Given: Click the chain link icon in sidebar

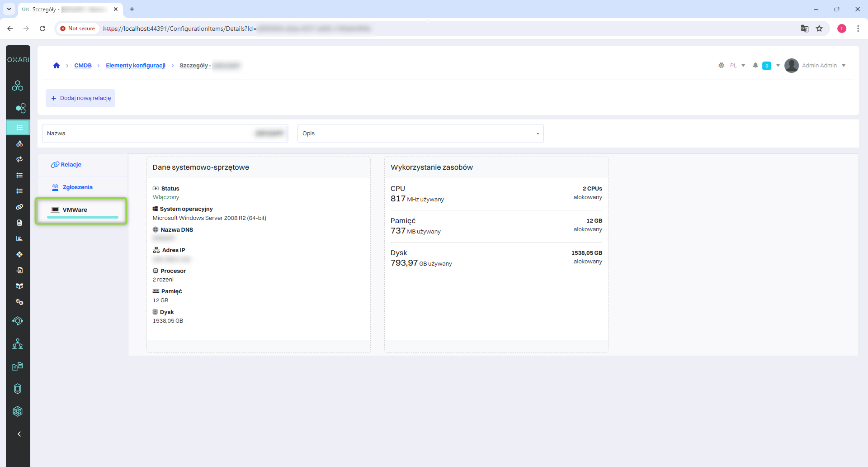Looking at the screenshot, I should pos(19,207).
